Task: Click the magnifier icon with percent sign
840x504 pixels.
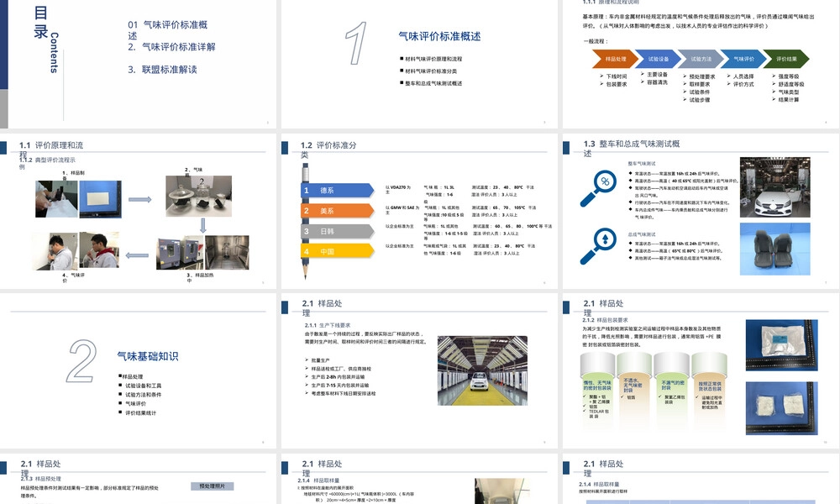Action: coord(599,188)
